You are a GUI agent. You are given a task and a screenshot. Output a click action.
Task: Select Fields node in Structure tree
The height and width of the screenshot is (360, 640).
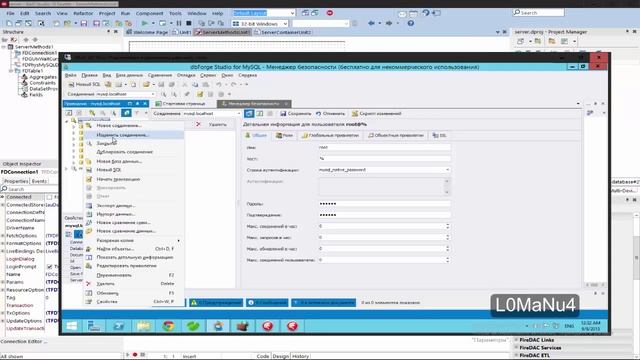[x=36, y=94]
